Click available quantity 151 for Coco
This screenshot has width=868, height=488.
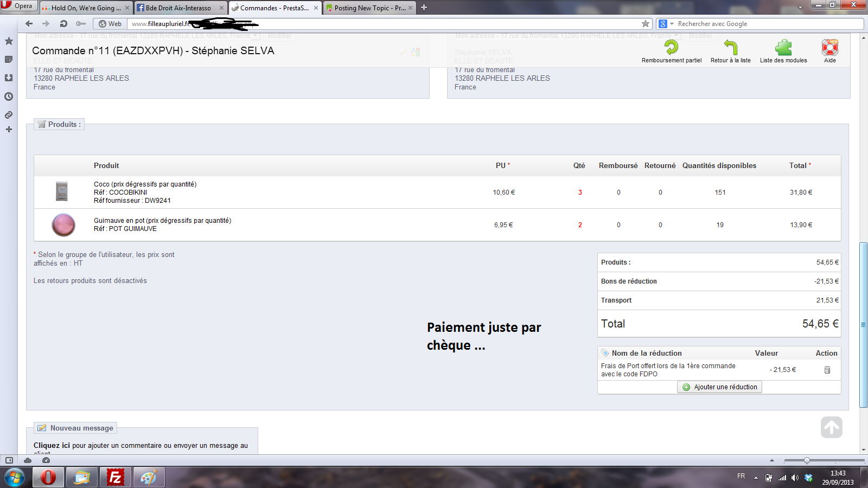pyautogui.click(x=720, y=192)
